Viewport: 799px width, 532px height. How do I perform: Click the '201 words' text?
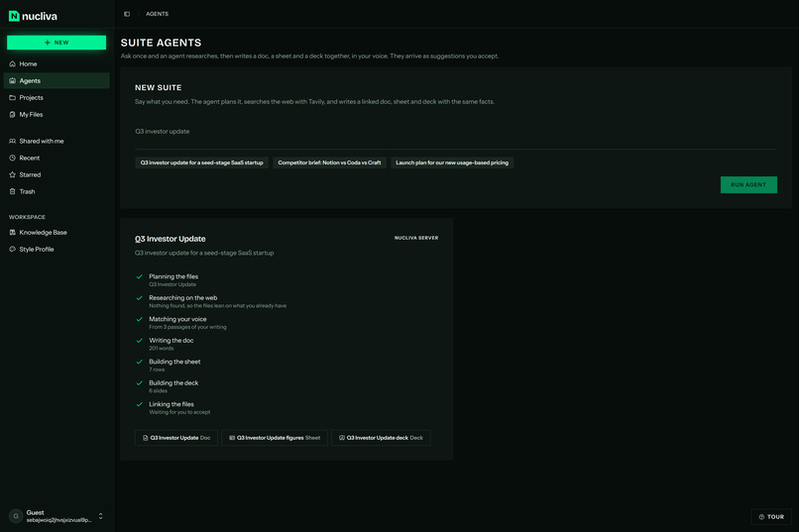[x=161, y=348]
